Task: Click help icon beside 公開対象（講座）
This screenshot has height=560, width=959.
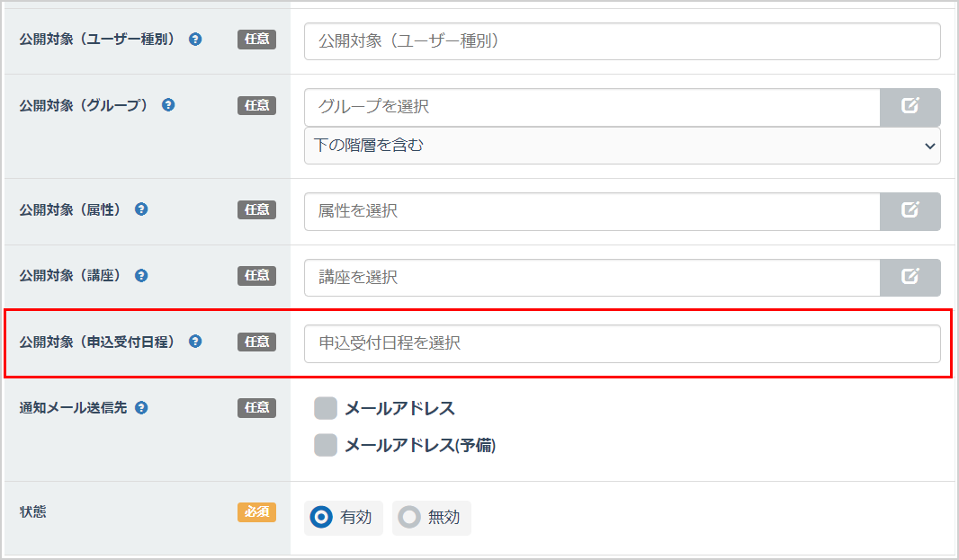Action: pyautogui.click(x=141, y=276)
